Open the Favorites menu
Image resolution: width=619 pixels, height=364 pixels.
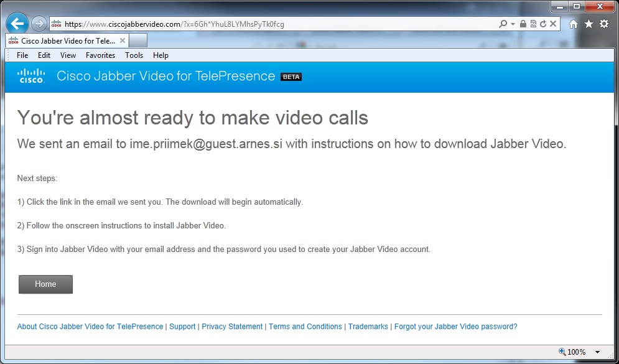tap(100, 55)
